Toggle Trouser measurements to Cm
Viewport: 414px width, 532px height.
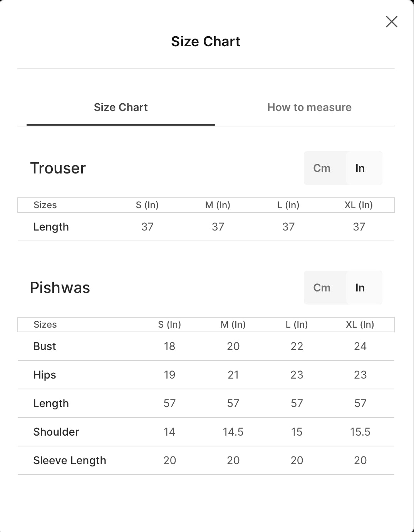tap(322, 168)
